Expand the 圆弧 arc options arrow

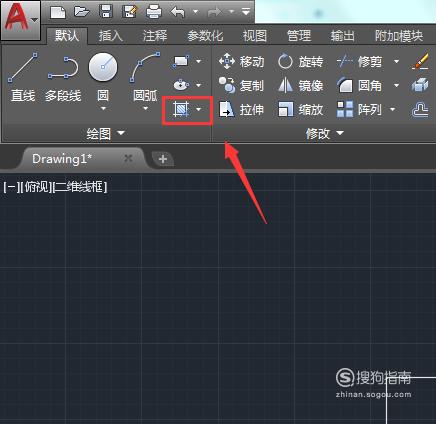[145, 108]
